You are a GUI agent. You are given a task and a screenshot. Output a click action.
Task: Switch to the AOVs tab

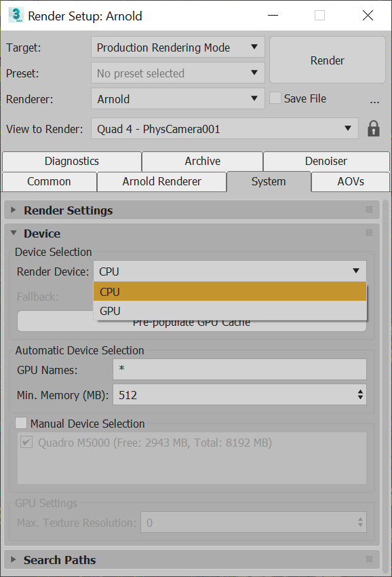click(x=351, y=182)
